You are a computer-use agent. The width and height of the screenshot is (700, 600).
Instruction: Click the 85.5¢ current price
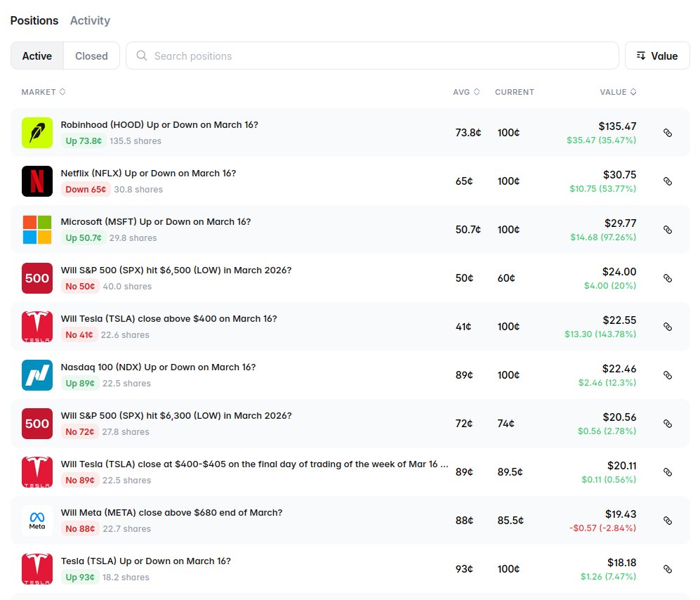pos(510,521)
